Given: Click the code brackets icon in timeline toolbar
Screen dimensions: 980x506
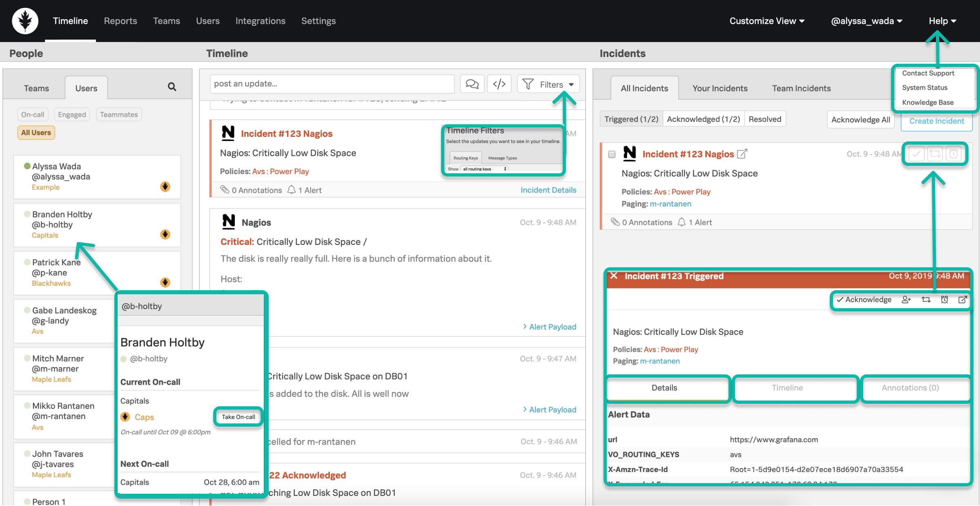Looking at the screenshot, I should (x=499, y=84).
